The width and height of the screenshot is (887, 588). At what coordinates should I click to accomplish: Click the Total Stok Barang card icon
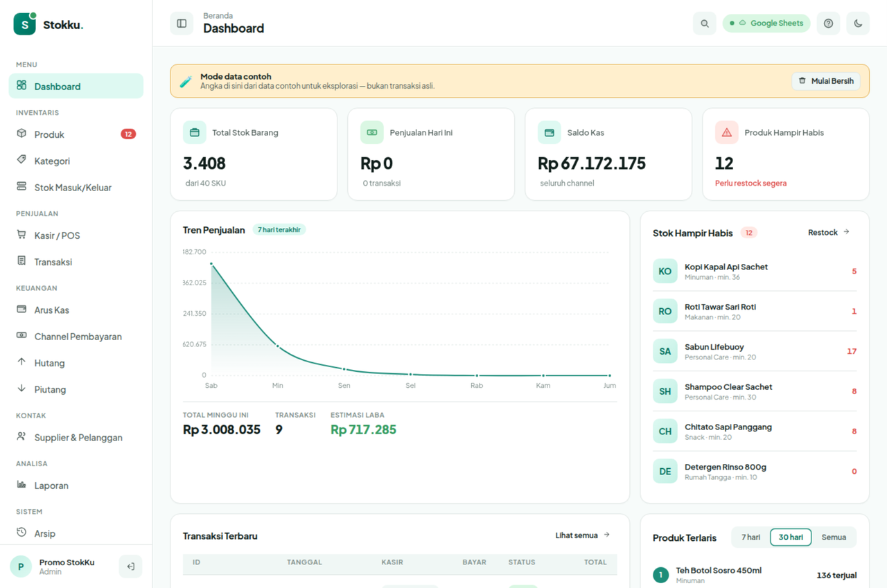(194, 132)
